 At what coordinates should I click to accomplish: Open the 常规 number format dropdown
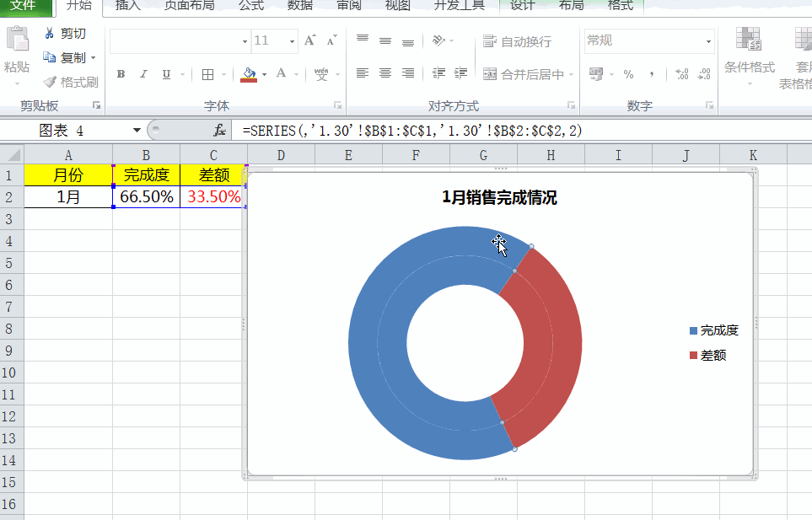[708, 41]
